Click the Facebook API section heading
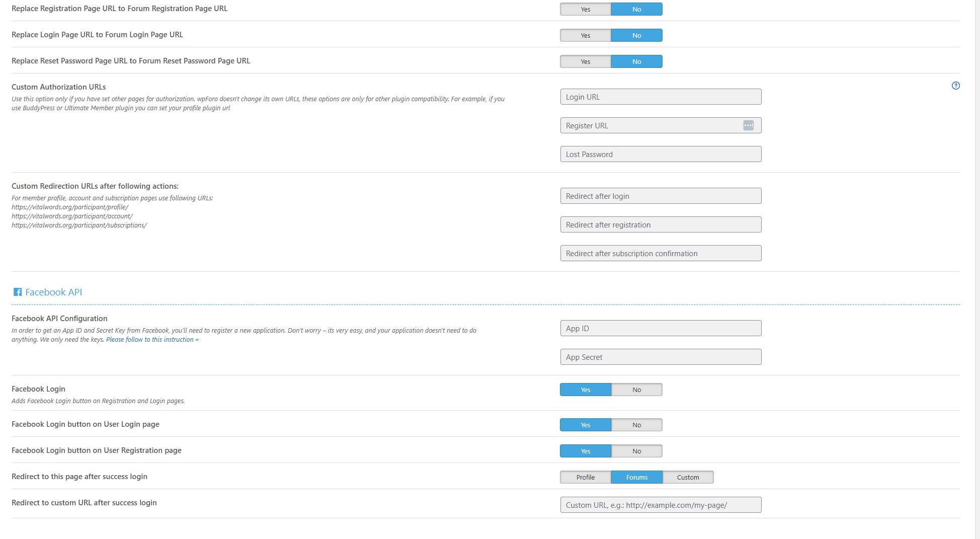This screenshot has width=980, height=539. click(x=53, y=292)
